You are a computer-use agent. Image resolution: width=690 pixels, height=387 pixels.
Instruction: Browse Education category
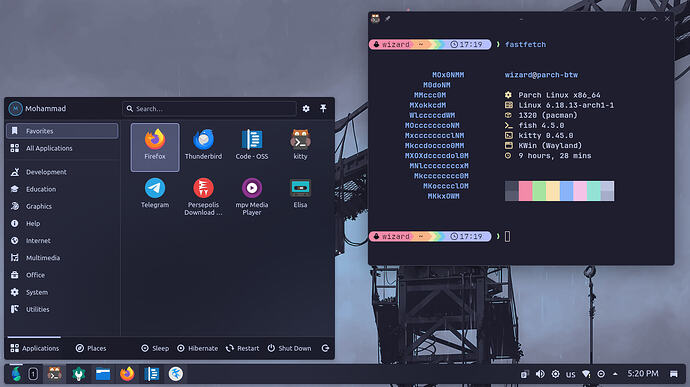[62, 189]
